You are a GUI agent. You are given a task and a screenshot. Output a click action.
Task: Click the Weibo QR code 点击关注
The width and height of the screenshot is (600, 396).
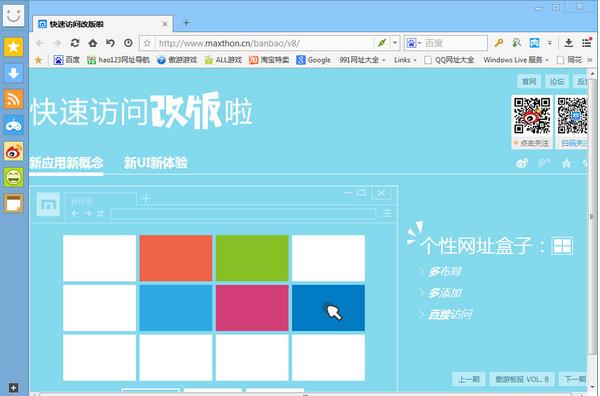point(532,122)
